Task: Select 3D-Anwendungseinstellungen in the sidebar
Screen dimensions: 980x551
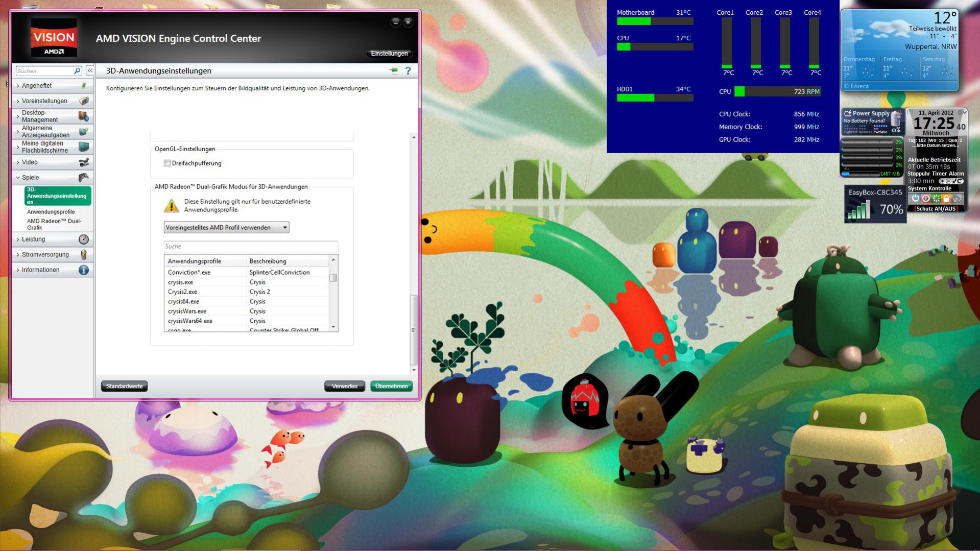Action: (x=57, y=196)
